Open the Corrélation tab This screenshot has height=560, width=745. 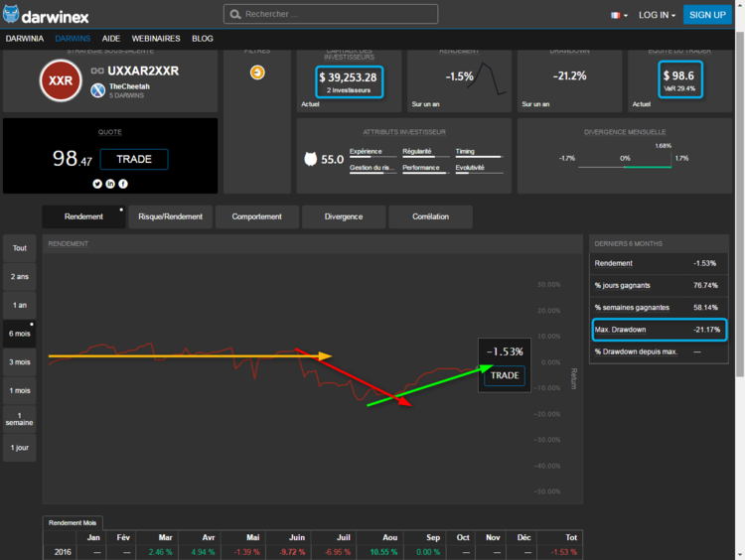[430, 216]
